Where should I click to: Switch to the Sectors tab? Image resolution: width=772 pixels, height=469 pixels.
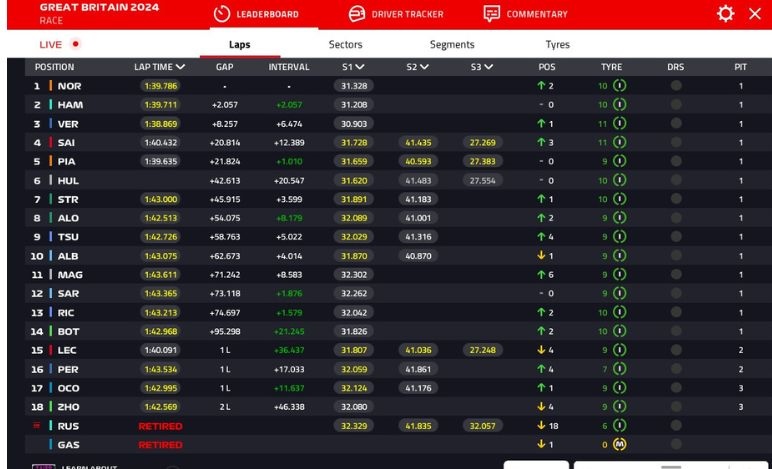pyautogui.click(x=345, y=45)
